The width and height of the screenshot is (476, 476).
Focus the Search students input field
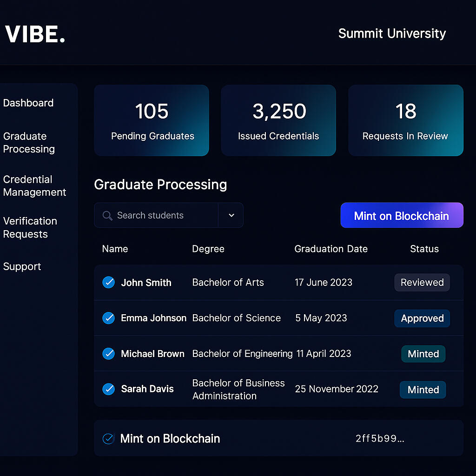pos(156,215)
